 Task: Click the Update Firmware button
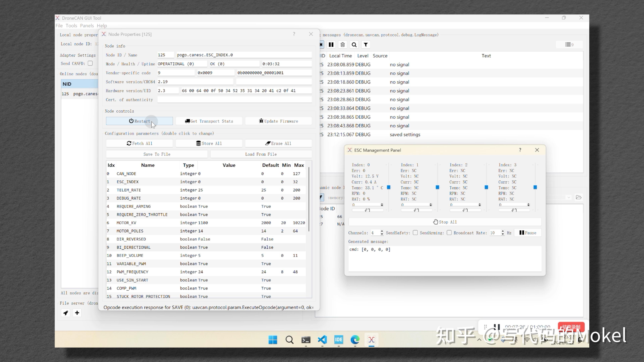[x=279, y=121]
